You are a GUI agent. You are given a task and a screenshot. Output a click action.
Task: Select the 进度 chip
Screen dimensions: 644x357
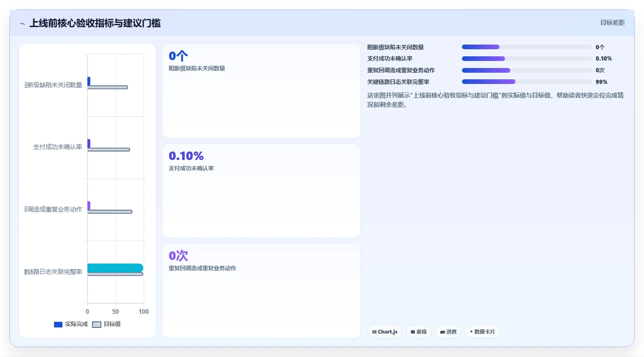448,332
